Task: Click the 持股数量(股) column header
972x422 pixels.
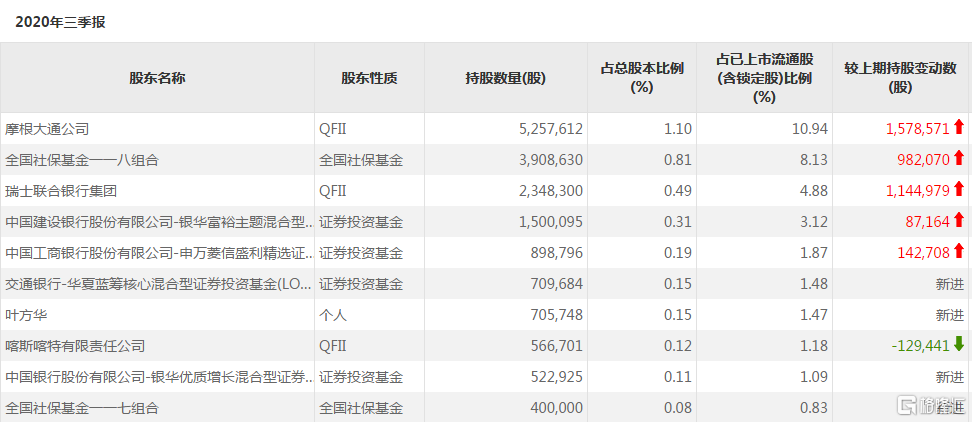Action: click(506, 78)
